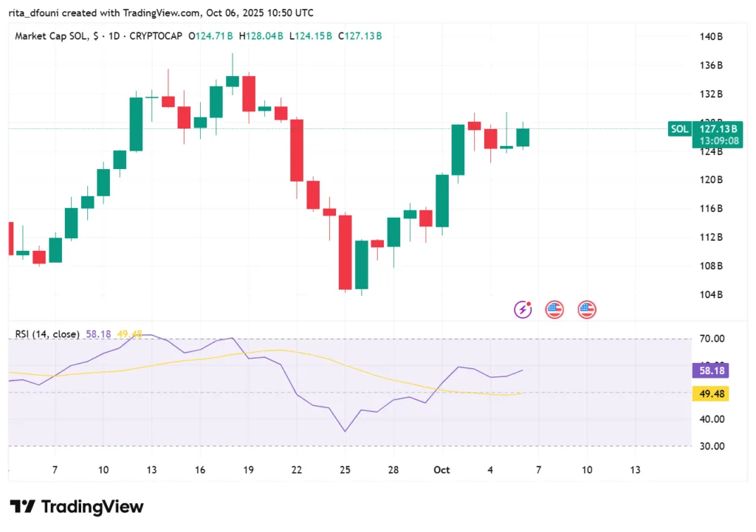Click the 140 B level on price scale
The width and height of the screenshot is (756, 532).
[711, 37]
